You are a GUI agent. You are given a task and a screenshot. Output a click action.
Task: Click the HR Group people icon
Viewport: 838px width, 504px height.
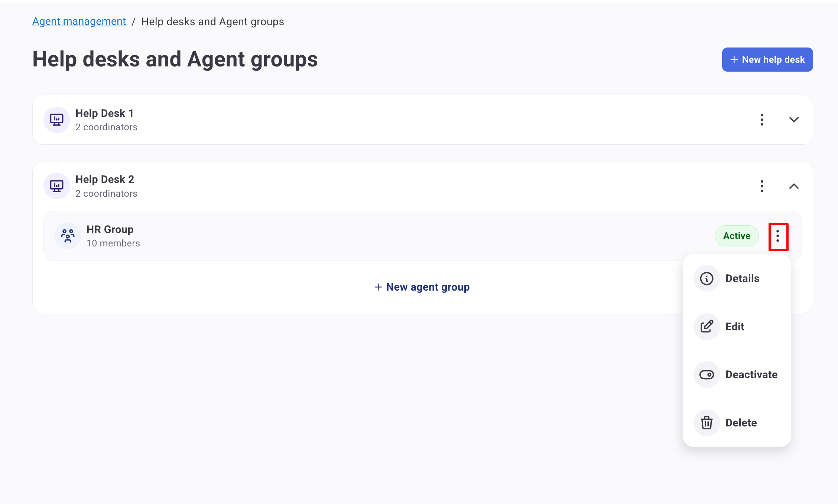click(68, 236)
